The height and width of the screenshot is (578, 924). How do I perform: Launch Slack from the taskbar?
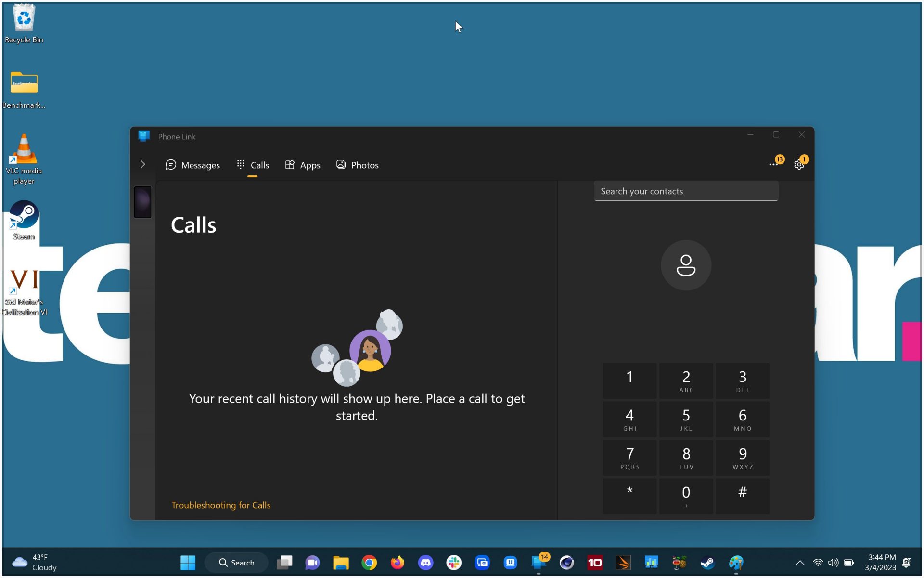tap(453, 562)
